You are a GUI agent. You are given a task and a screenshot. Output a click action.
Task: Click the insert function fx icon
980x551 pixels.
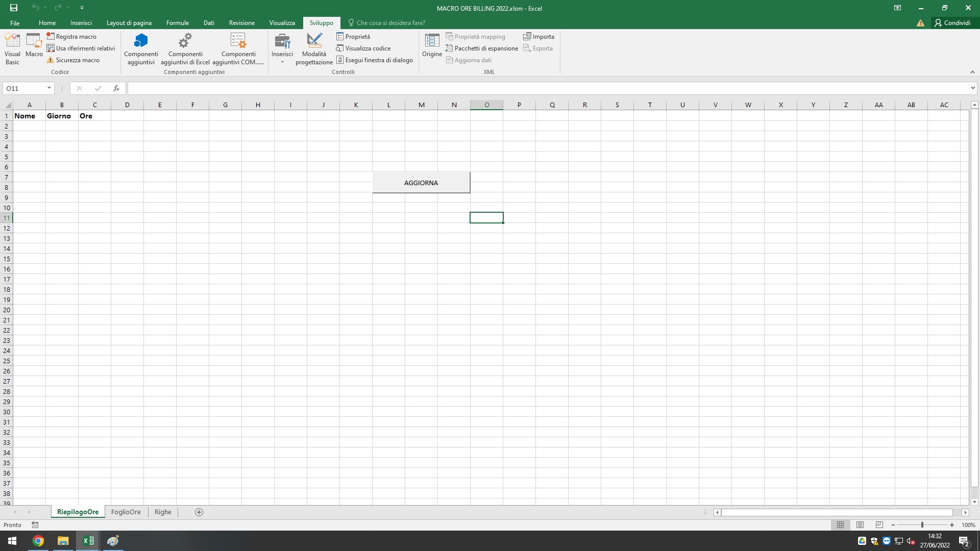coord(116,88)
